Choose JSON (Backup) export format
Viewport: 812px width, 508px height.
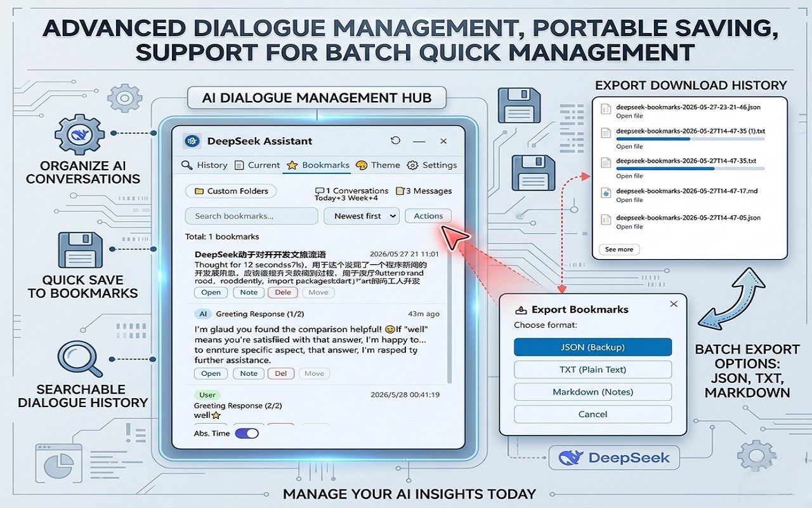coord(593,347)
